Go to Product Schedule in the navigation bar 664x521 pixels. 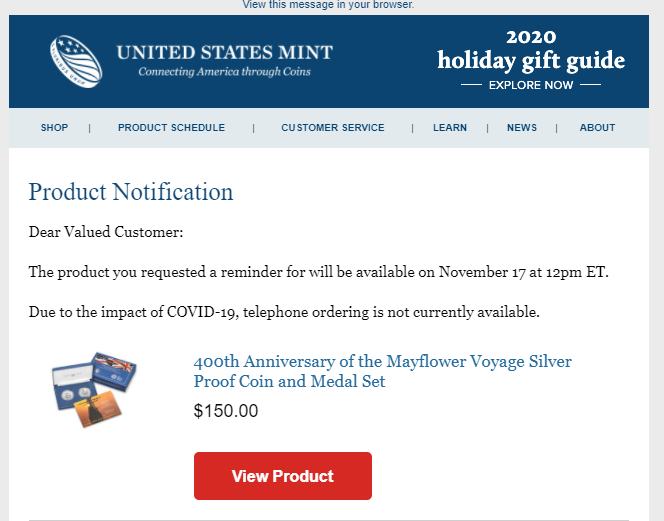pyautogui.click(x=171, y=128)
